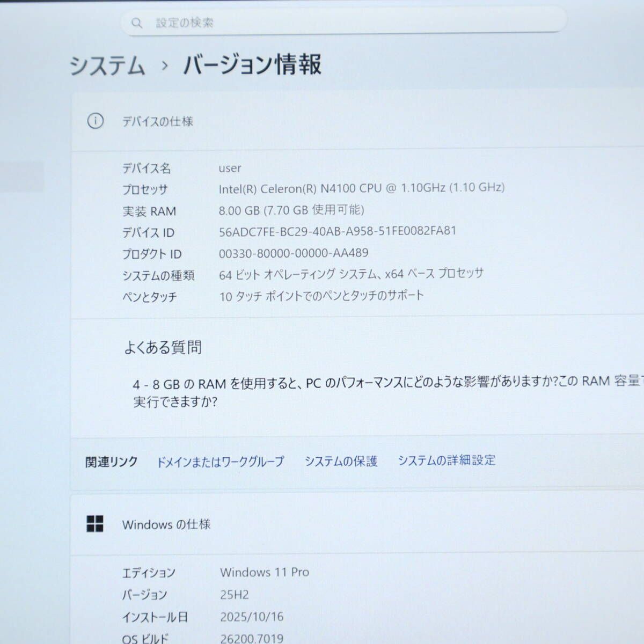The height and width of the screenshot is (644, 644).
Task: Click the product ID value 00330-80000-00000-AA489
Action: 294,253
